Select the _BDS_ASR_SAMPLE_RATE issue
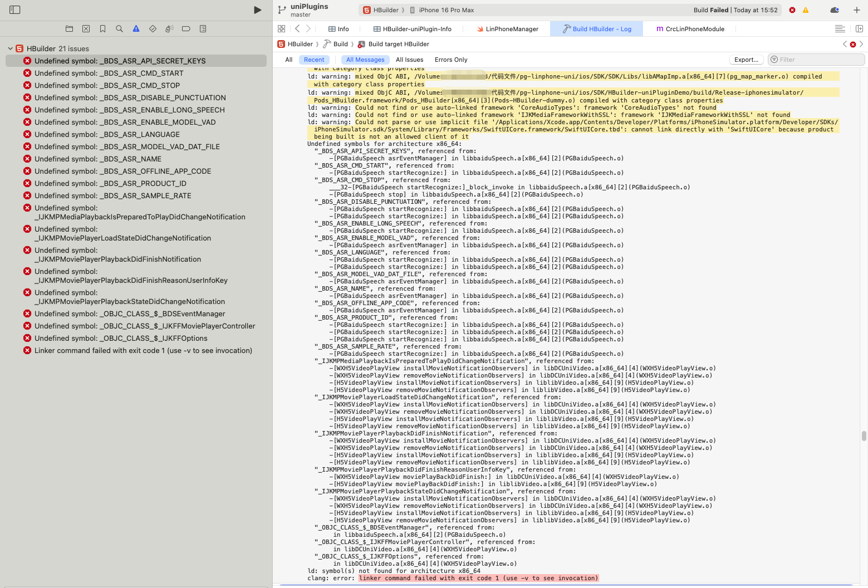 click(136, 195)
